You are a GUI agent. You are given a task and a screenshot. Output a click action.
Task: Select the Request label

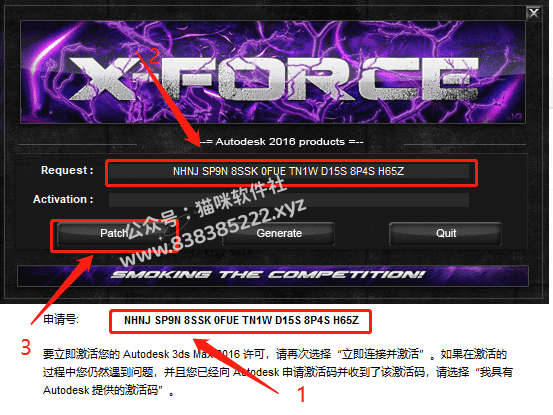pos(67,170)
